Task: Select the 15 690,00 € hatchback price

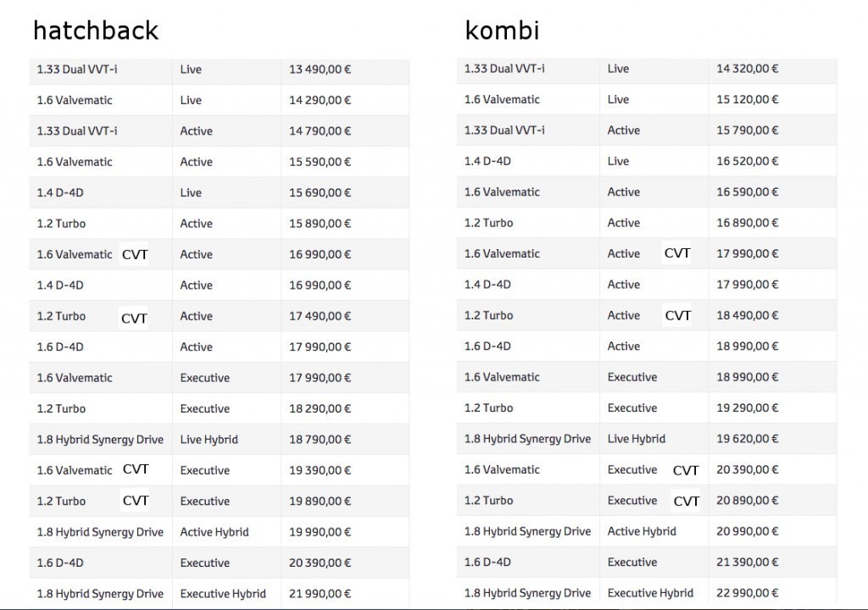Action: (320, 193)
